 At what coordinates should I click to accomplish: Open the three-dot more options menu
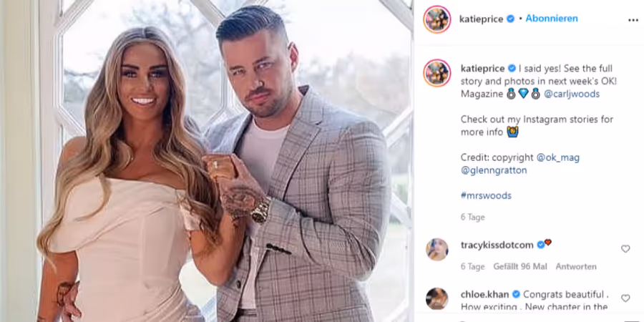(x=633, y=20)
